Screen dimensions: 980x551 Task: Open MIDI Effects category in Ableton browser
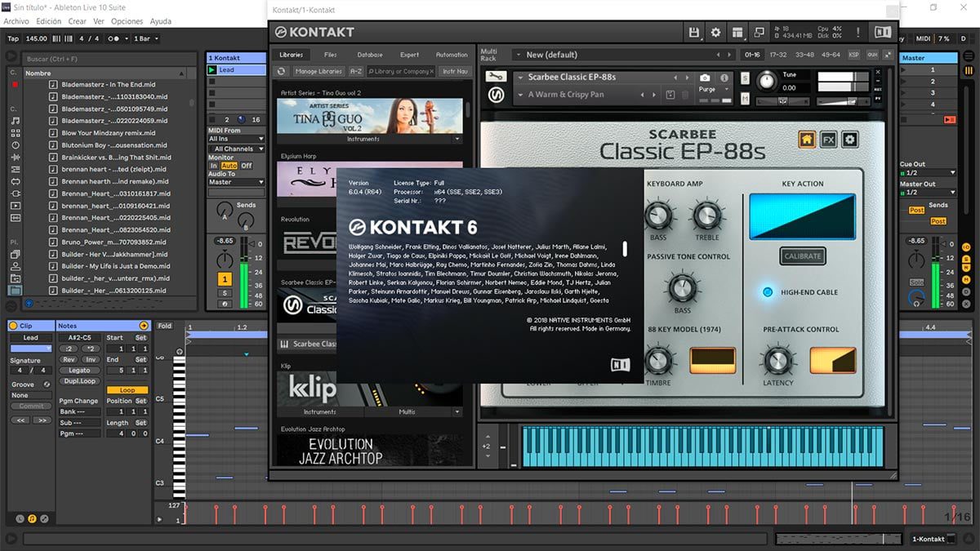point(16,169)
